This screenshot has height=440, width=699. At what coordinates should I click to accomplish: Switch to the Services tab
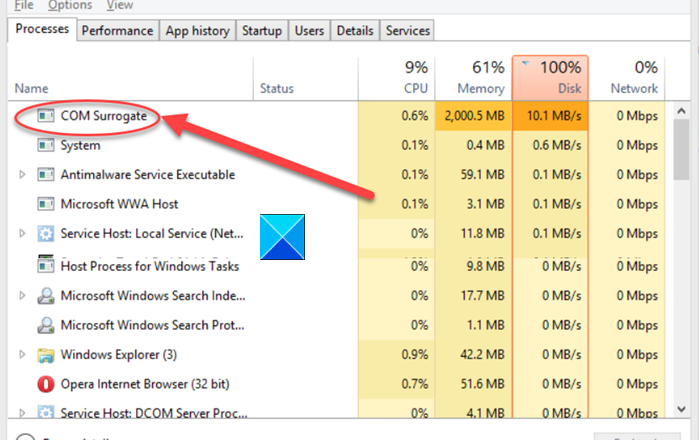[407, 31]
